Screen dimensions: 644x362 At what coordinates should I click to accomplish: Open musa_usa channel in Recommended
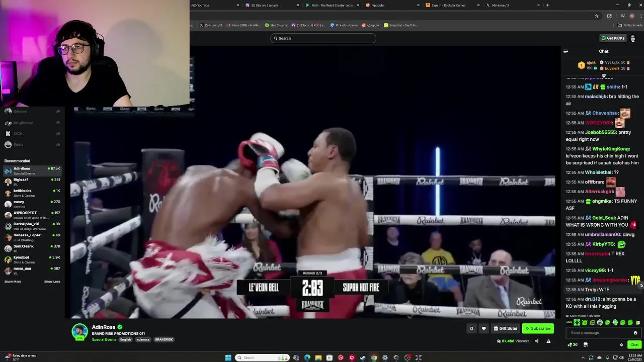click(32, 270)
